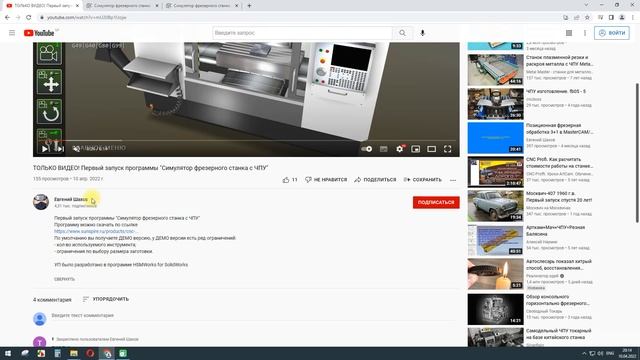Open the Chrome three-dot menu
Screen dimensions: 640x360
(633, 18)
